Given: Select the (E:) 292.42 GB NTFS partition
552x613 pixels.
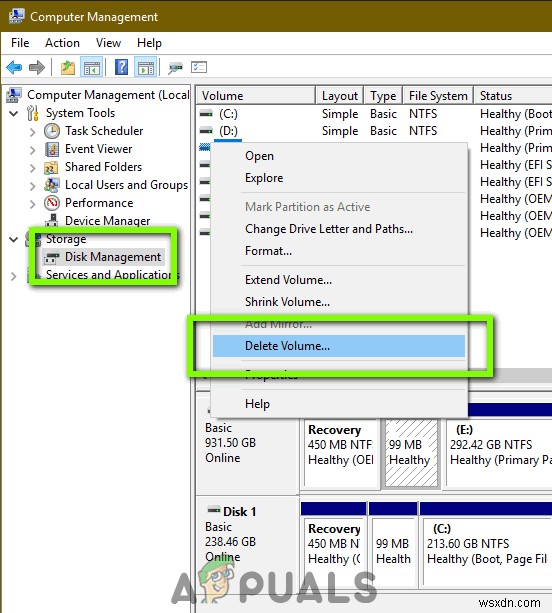Looking at the screenshot, I should tap(499, 453).
